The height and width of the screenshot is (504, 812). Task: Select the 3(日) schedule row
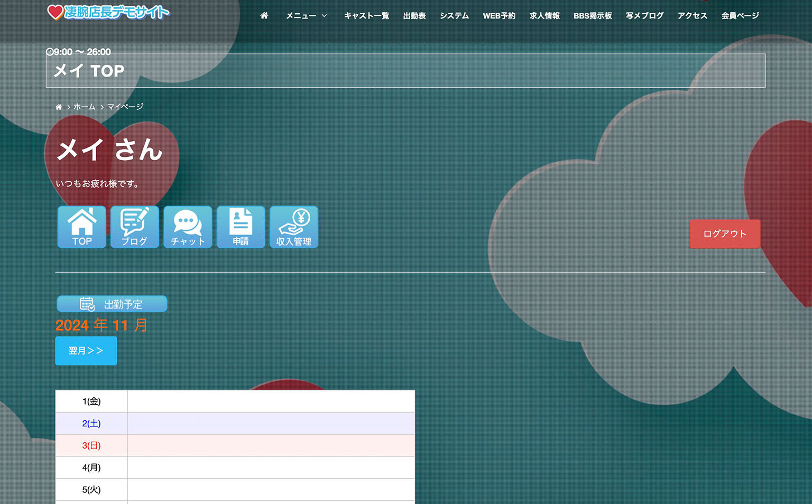click(235, 446)
